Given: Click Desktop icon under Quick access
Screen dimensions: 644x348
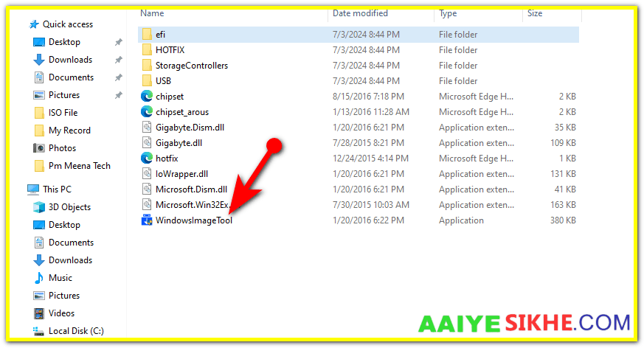Looking at the screenshot, I should (39, 42).
